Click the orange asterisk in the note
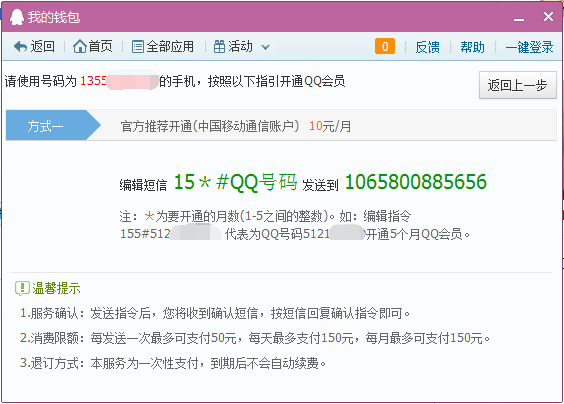This screenshot has height=404, width=564. pyautogui.click(x=149, y=216)
